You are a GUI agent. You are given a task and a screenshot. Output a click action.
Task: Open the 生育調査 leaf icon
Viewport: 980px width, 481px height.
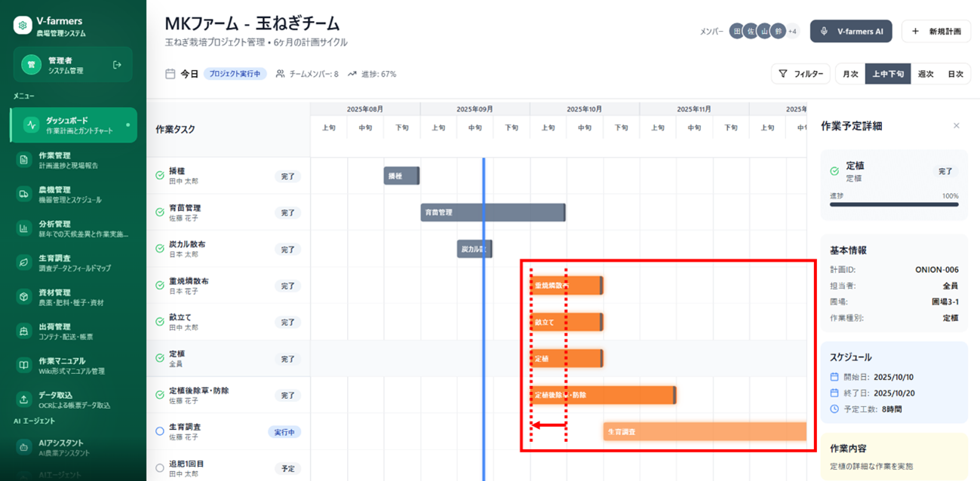24,262
